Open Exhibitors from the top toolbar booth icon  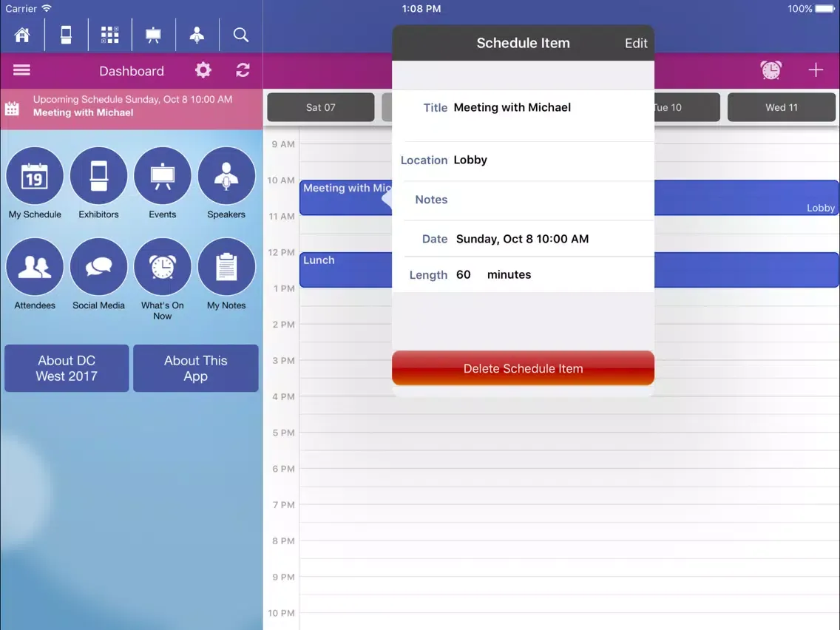[x=66, y=35]
